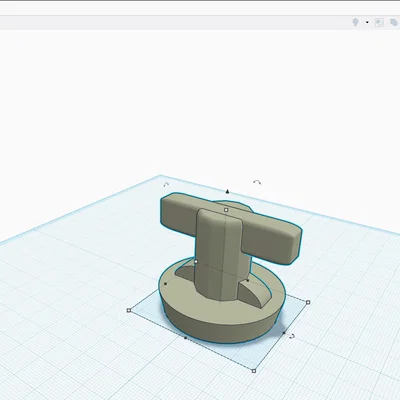The height and width of the screenshot is (400, 400).
Task: Click the front bottom corner handle of the bounding box
Action: point(254,371)
